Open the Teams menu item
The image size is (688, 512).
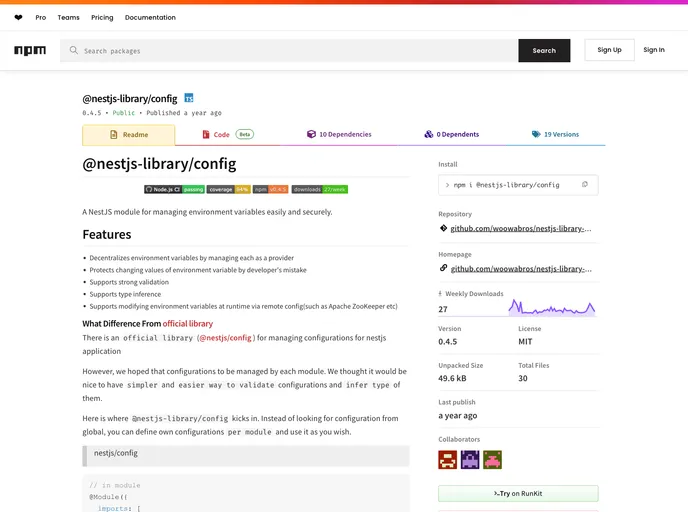coord(68,18)
